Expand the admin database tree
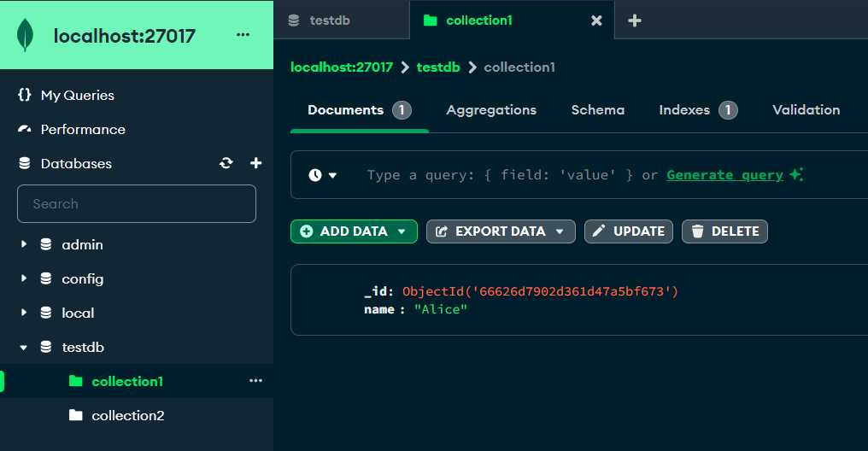The height and width of the screenshot is (451, 868). point(24,244)
